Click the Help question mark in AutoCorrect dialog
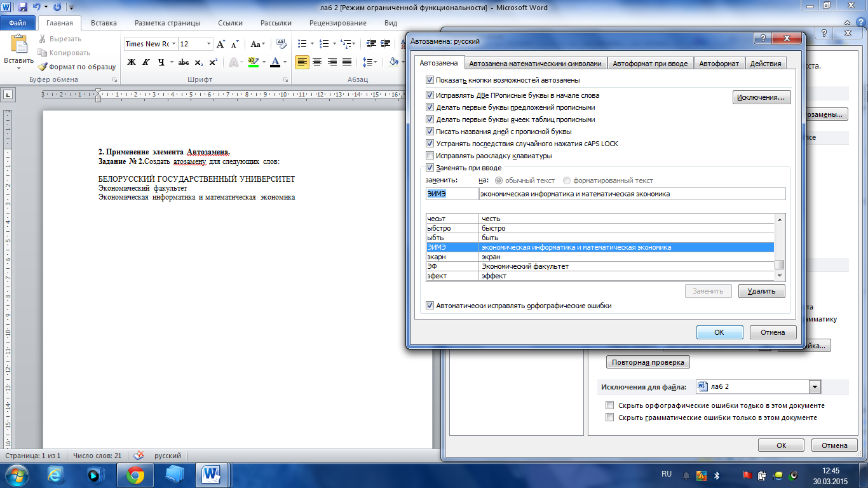The width and height of the screenshot is (868, 488). (763, 39)
